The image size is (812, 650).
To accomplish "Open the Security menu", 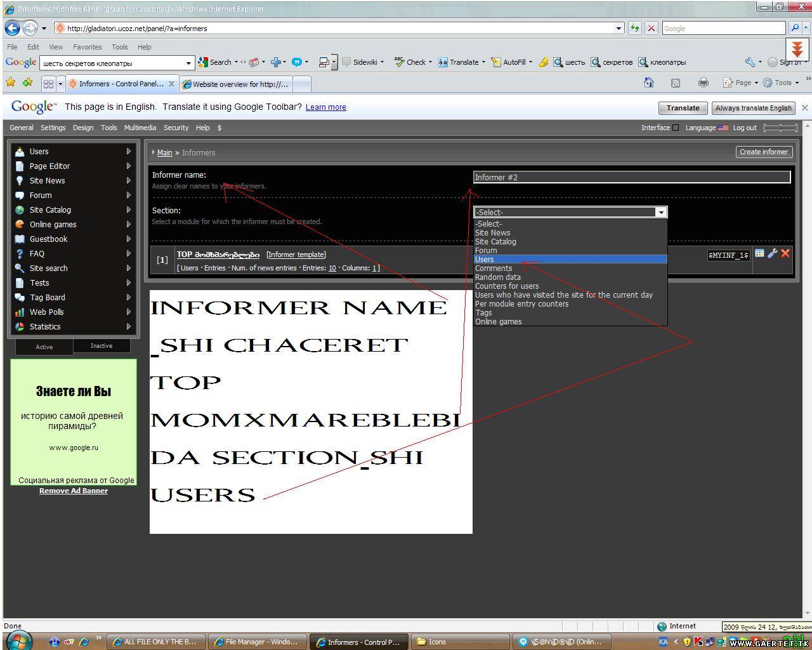I will pyautogui.click(x=176, y=128).
